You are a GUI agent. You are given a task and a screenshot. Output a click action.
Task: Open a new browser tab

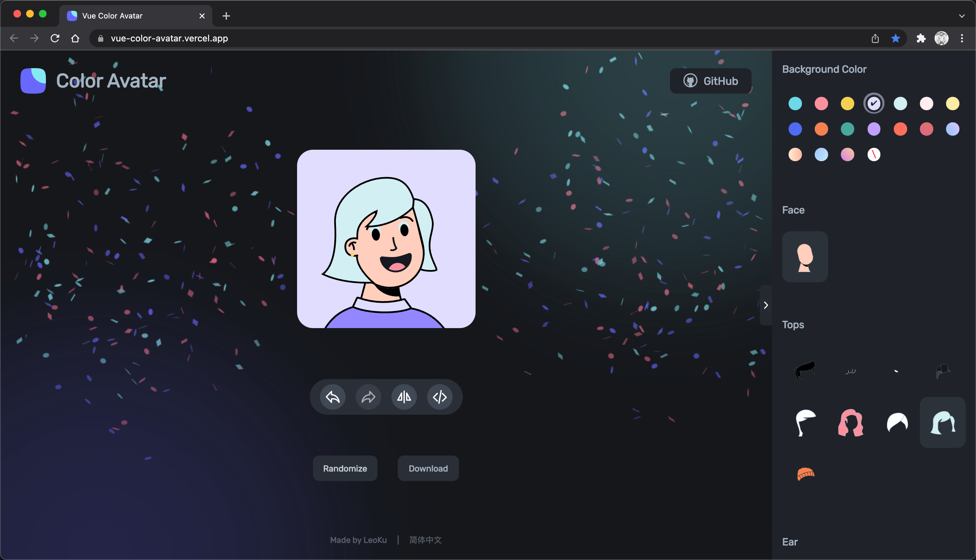click(x=226, y=16)
